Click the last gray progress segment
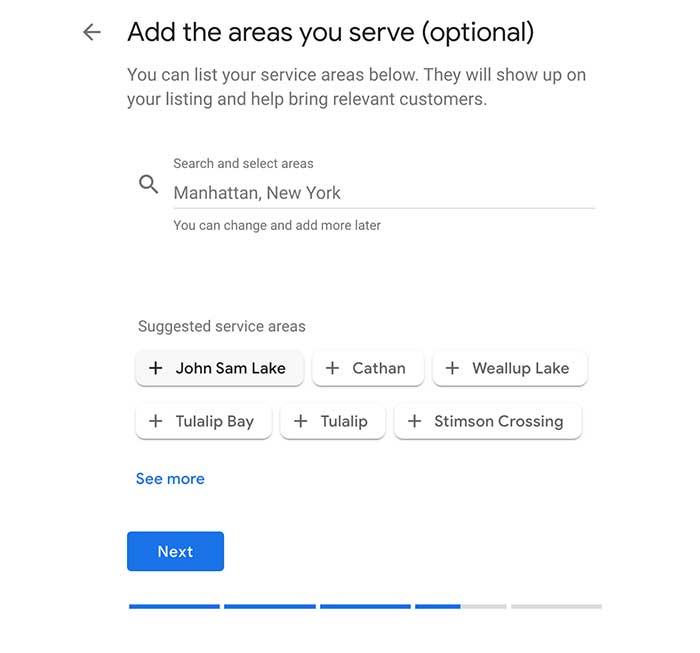The width and height of the screenshot is (700, 653). click(x=556, y=606)
